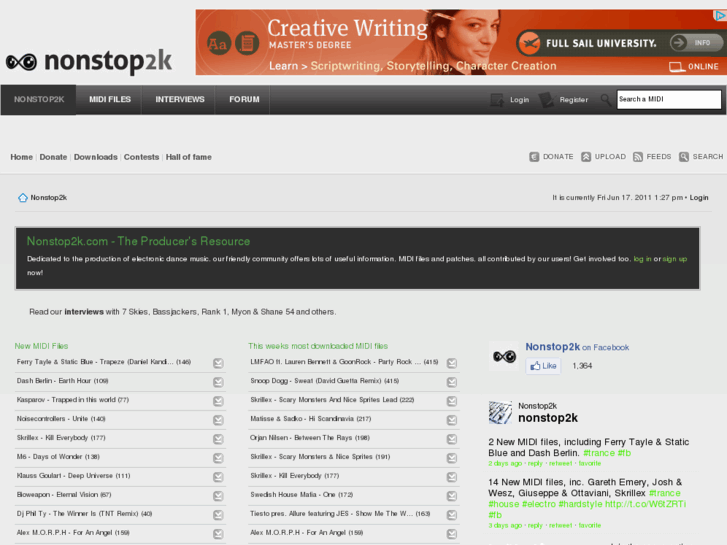Click the Search a MIDI field
The width and height of the screenshot is (727, 545).
click(669, 99)
